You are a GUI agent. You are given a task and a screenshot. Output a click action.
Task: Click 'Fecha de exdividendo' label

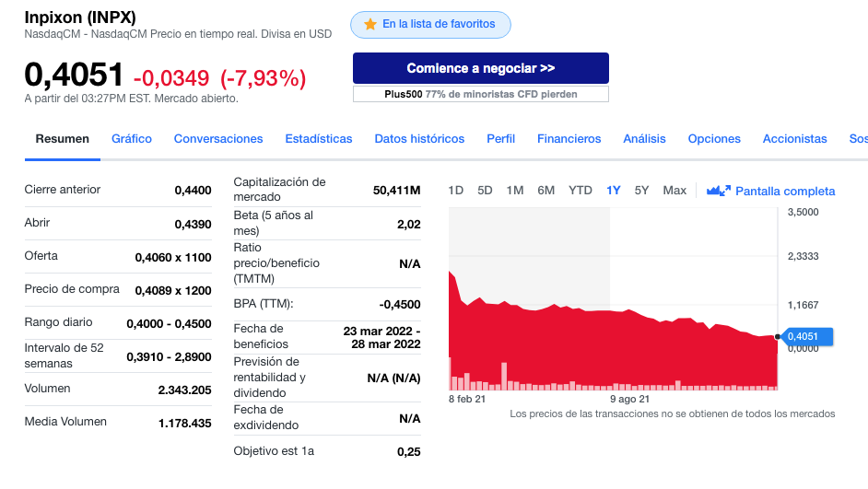click(265, 417)
